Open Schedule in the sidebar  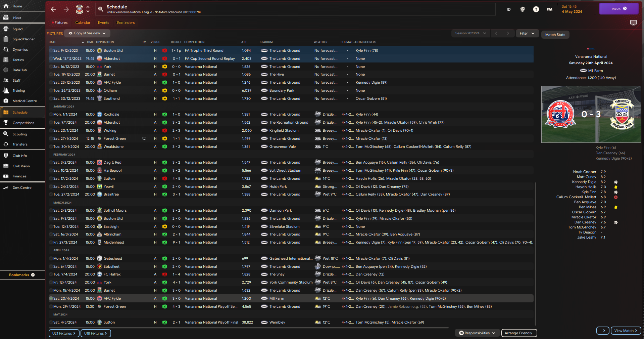coord(22,112)
